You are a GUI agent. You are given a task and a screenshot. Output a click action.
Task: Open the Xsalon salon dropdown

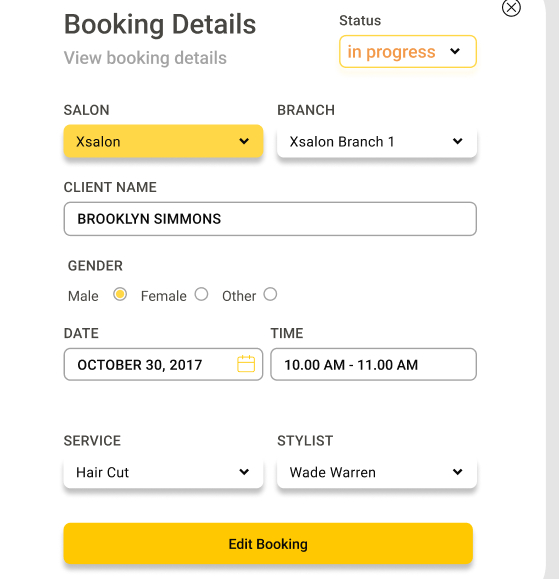pyautogui.click(x=163, y=141)
